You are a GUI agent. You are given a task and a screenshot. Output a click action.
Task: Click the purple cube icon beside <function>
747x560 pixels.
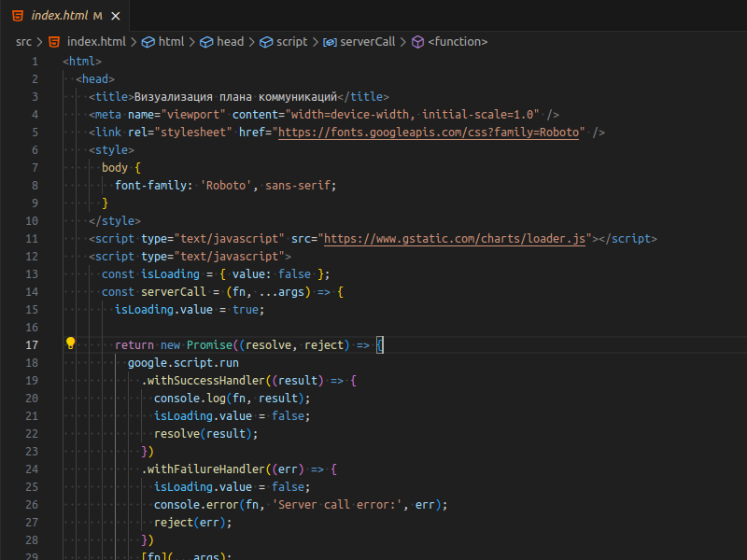pyautogui.click(x=417, y=42)
